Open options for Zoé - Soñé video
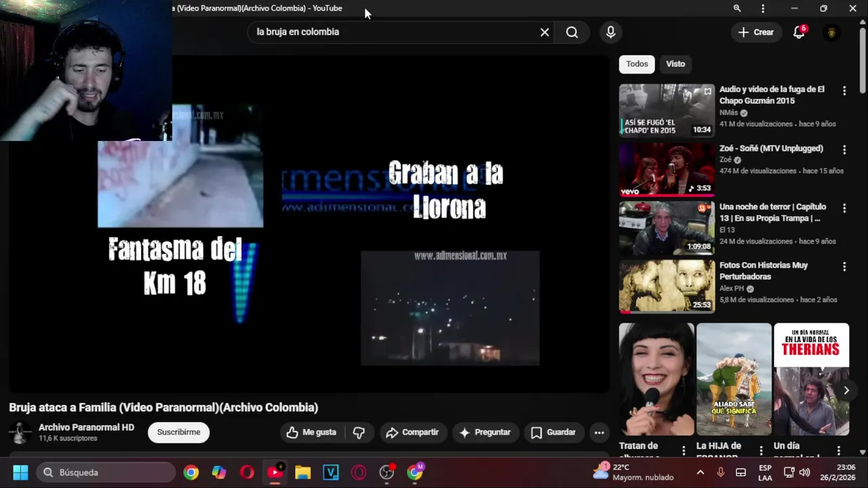868x488 pixels. coord(844,150)
